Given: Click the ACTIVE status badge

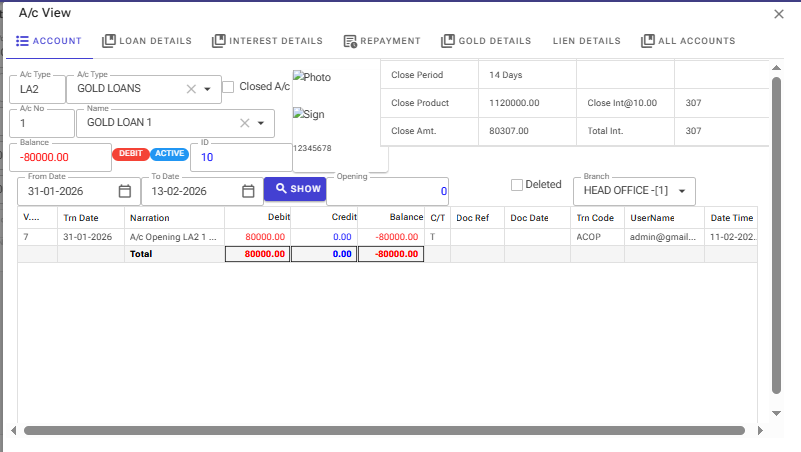Looking at the screenshot, I should tap(169, 154).
